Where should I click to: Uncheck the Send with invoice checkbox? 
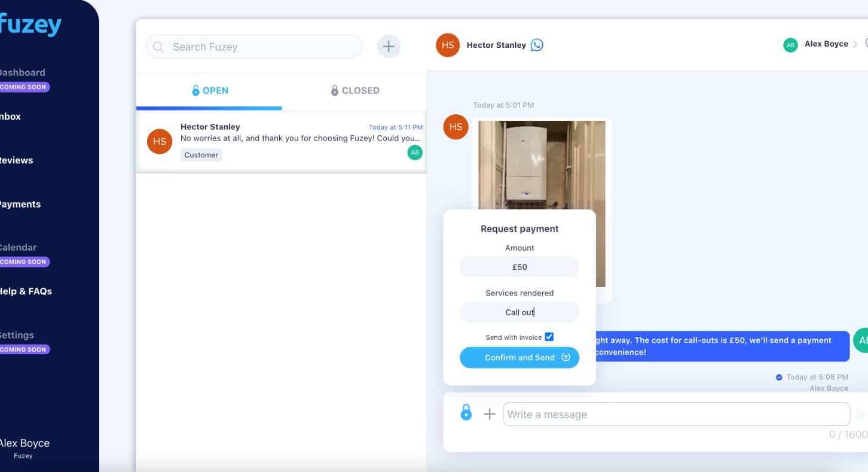click(549, 337)
